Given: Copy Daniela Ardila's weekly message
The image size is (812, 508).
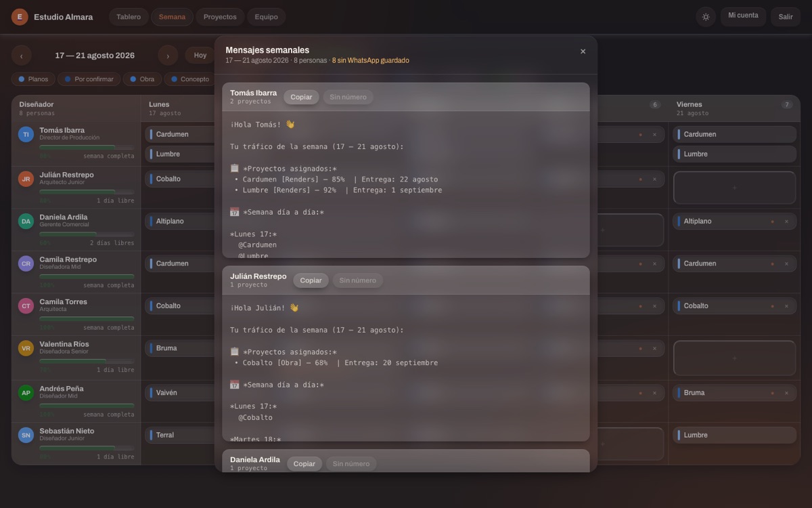Looking at the screenshot, I should click(x=304, y=464).
